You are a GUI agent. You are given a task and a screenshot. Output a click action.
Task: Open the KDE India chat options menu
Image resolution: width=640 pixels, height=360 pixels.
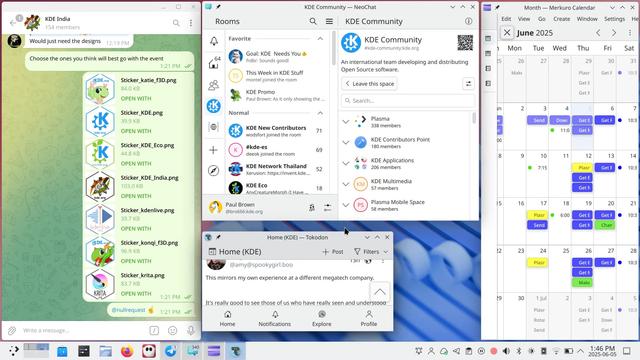pos(191,23)
